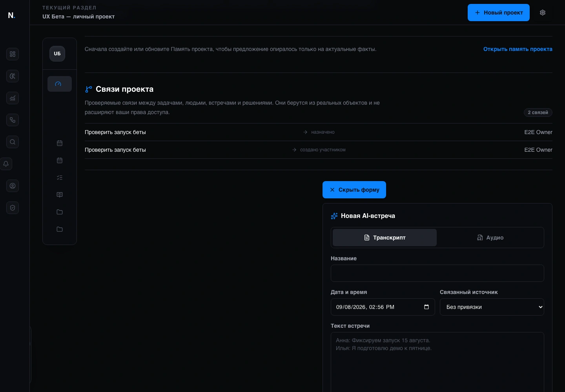
Task: Open the workflow nodes icon in the sidebar
Action: pos(13,120)
